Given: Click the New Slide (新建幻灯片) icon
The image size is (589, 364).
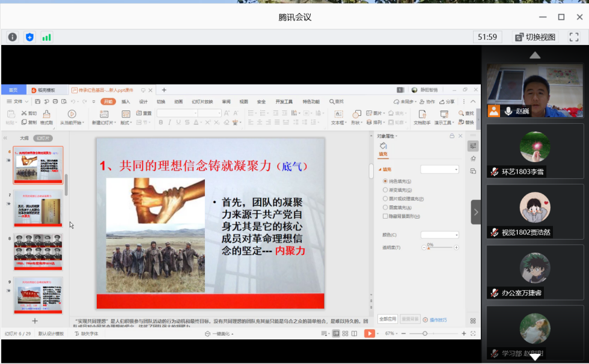Looking at the screenshot, I should 104,117.
